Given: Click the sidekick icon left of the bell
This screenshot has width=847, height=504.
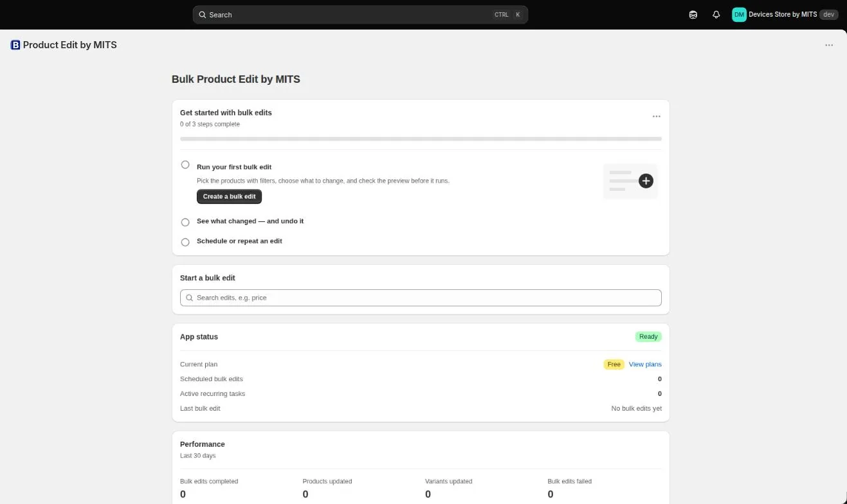Looking at the screenshot, I should pyautogui.click(x=693, y=15).
